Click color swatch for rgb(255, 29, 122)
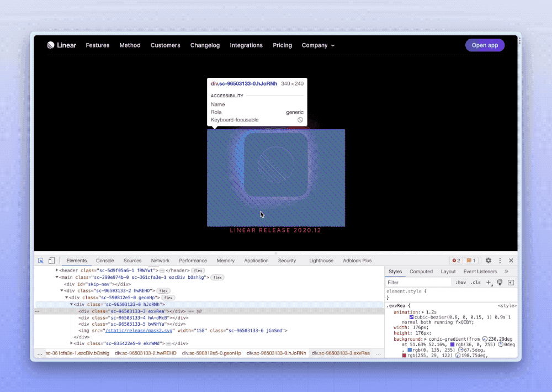The height and width of the screenshot is (392, 552). click(x=404, y=356)
